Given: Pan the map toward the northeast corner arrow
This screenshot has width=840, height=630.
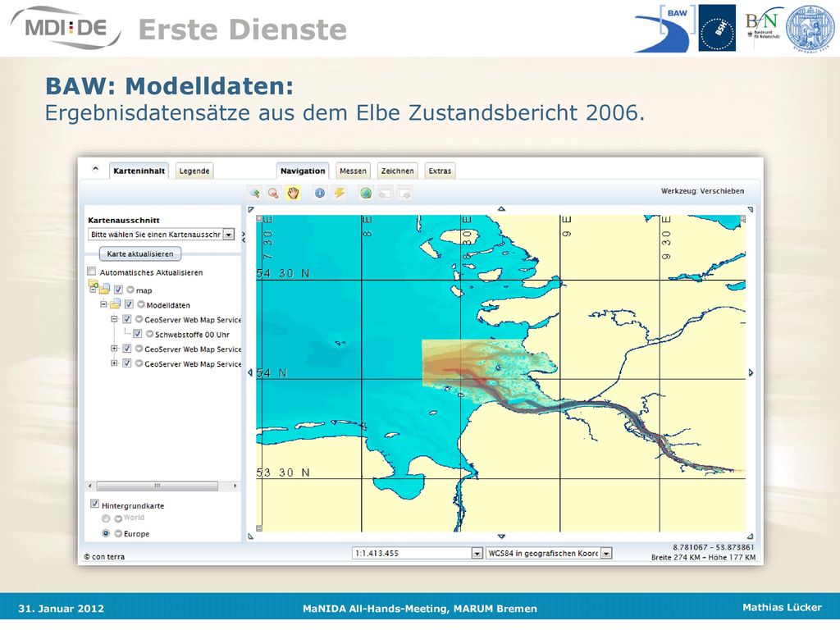Looking at the screenshot, I should coord(750,209).
